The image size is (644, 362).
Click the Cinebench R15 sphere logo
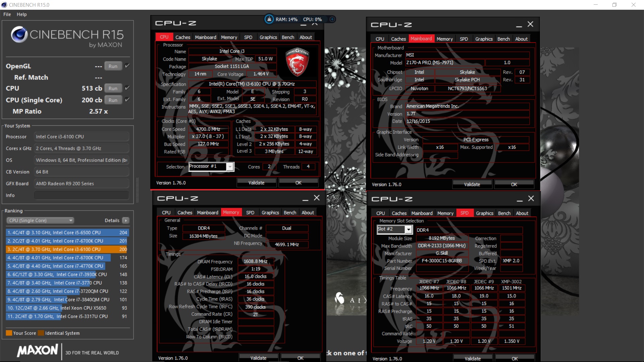point(19,35)
